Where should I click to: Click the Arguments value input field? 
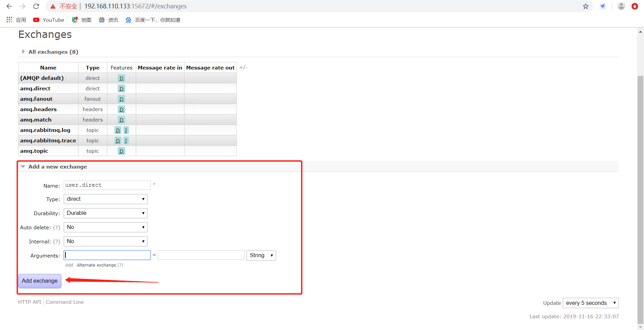point(201,255)
